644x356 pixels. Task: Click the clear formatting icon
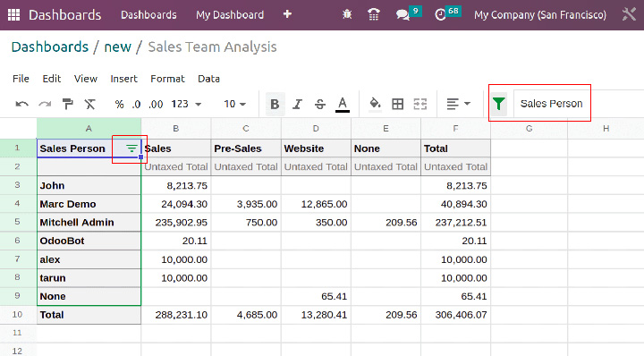coord(90,104)
